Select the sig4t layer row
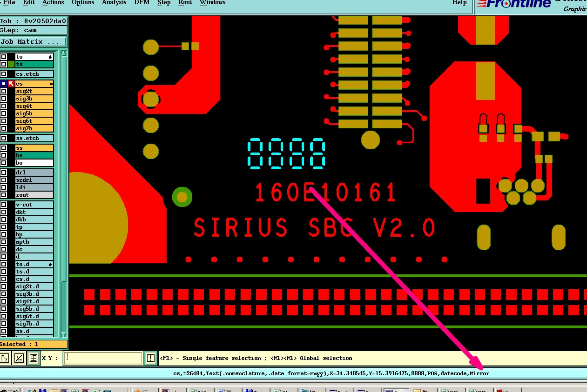 tap(34, 106)
